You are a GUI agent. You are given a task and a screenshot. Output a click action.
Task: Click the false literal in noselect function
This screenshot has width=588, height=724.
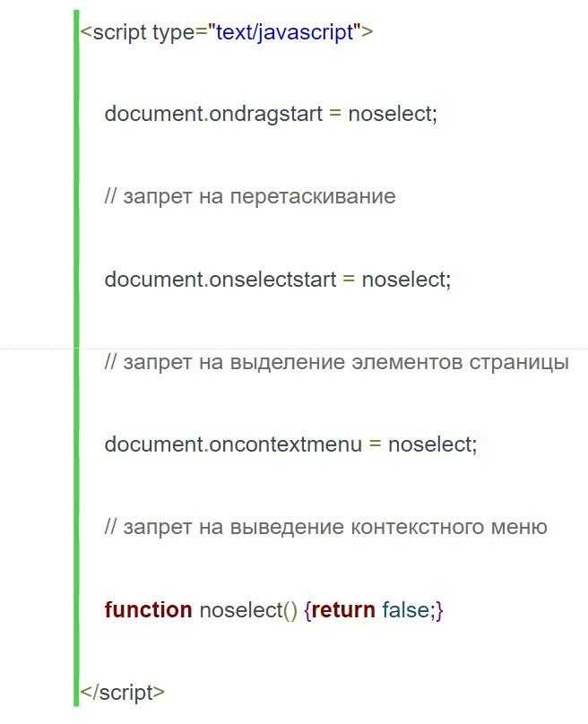pyautogui.click(x=405, y=609)
